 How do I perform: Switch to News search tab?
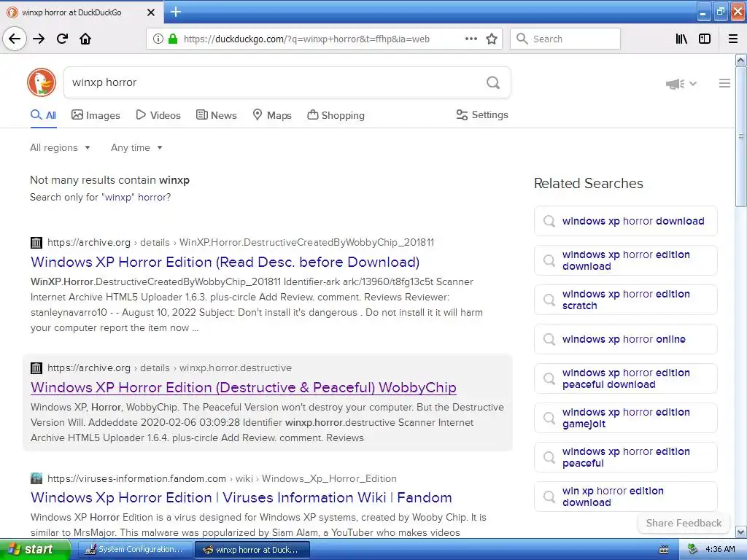[217, 115]
